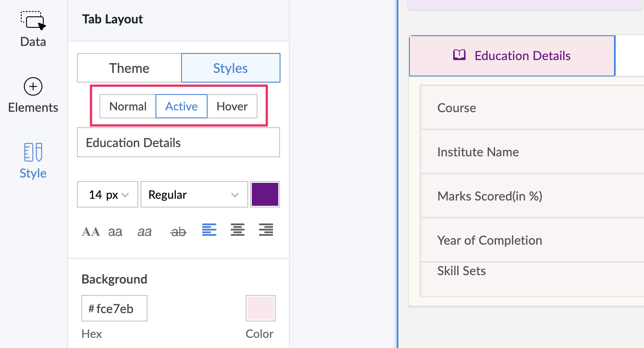
Task: Switch to Normal state styles
Action: tap(128, 106)
